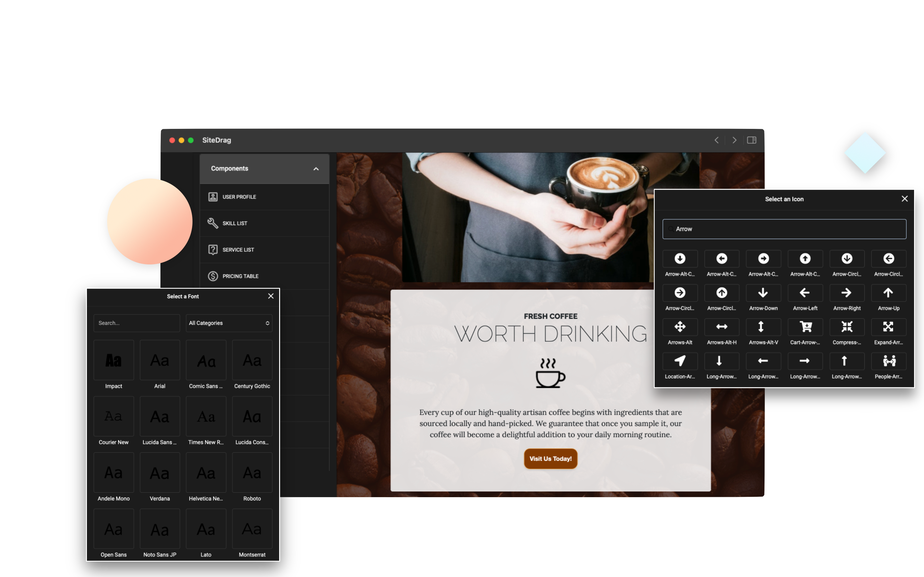Choose the Expand-Arrows icon
The height and width of the screenshot is (577, 924).
point(888,327)
